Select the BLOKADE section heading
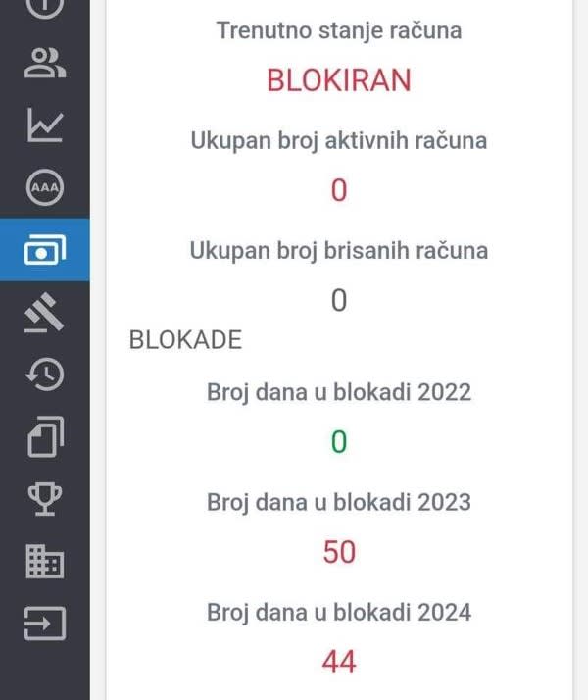 185,340
